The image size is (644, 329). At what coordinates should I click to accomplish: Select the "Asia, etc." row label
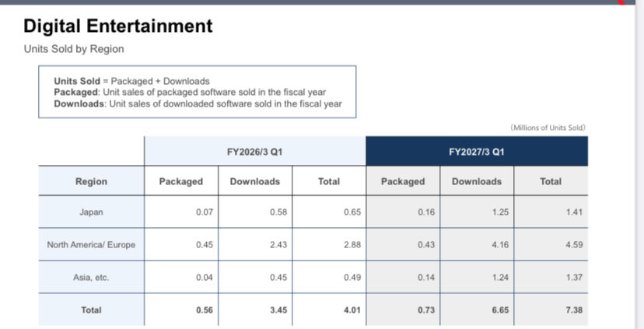(x=91, y=277)
